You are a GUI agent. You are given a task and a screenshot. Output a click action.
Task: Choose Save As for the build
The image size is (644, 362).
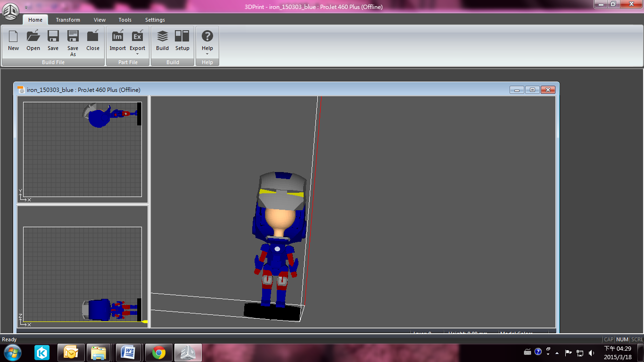tap(73, 43)
